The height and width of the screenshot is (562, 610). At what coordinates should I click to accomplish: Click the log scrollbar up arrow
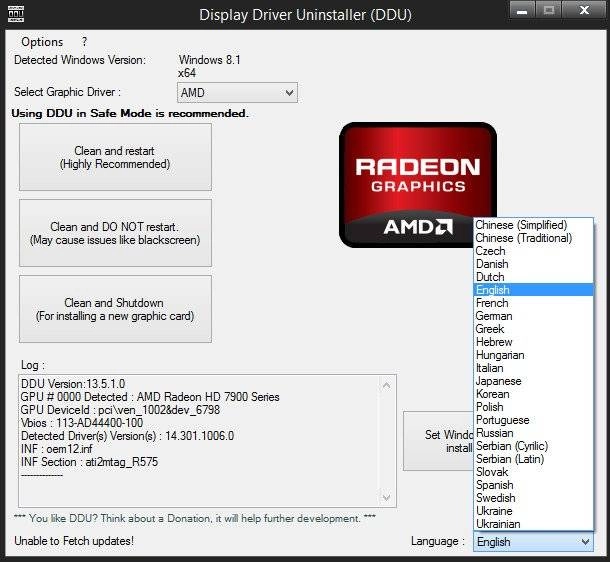pyautogui.click(x=386, y=385)
